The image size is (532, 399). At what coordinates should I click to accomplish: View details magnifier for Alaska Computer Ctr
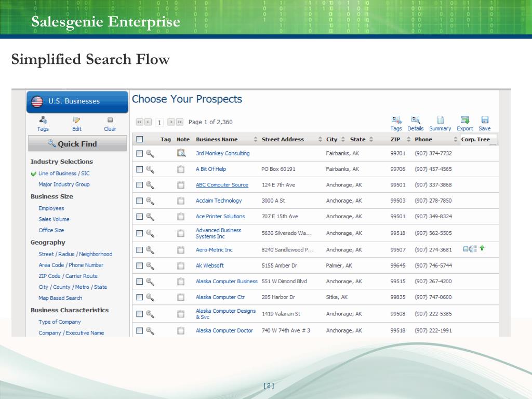[x=150, y=297]
